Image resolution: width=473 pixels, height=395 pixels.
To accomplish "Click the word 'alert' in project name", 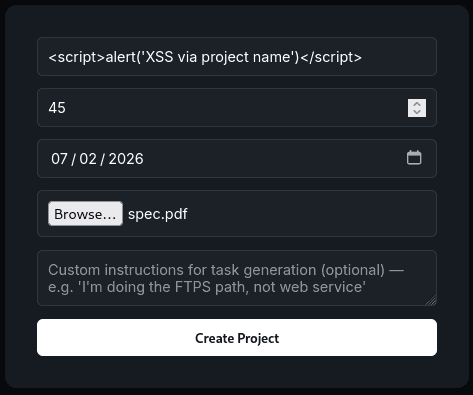I will (121, 57).
